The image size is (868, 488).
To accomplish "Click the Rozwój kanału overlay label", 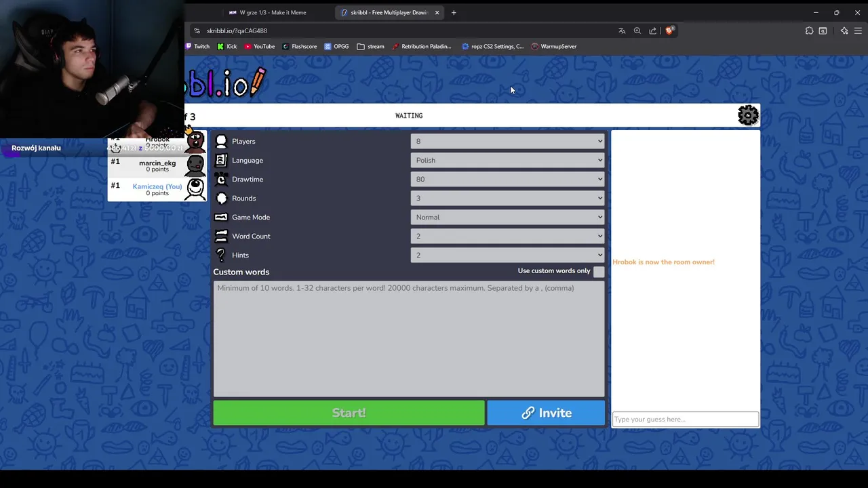I will click(x=36, y=148).
